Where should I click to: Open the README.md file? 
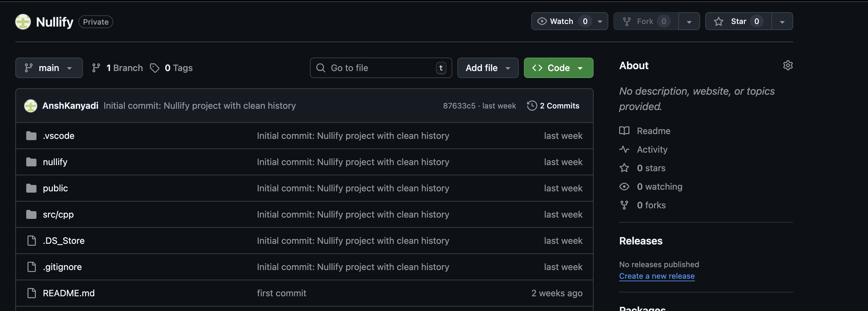[69, 293]
